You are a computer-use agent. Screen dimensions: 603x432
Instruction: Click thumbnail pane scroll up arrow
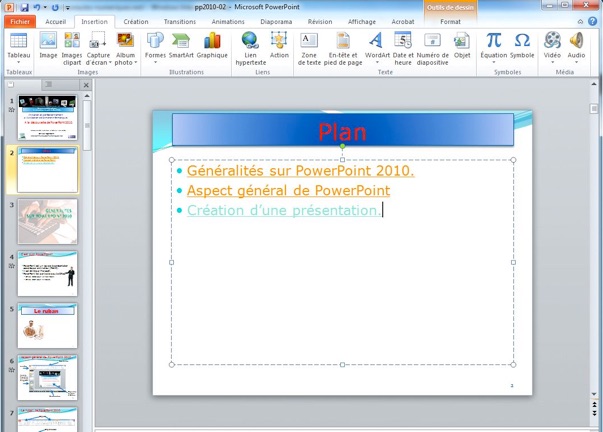87,96
